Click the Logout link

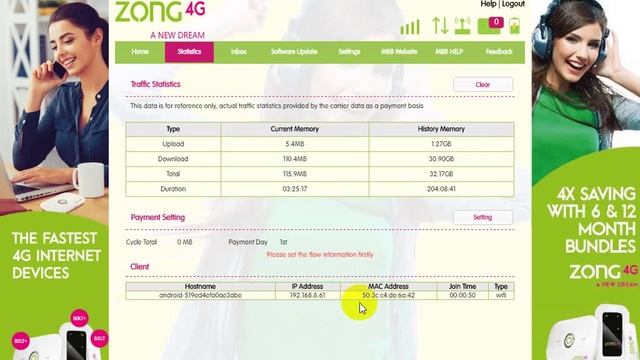click(x=513, y=4)
